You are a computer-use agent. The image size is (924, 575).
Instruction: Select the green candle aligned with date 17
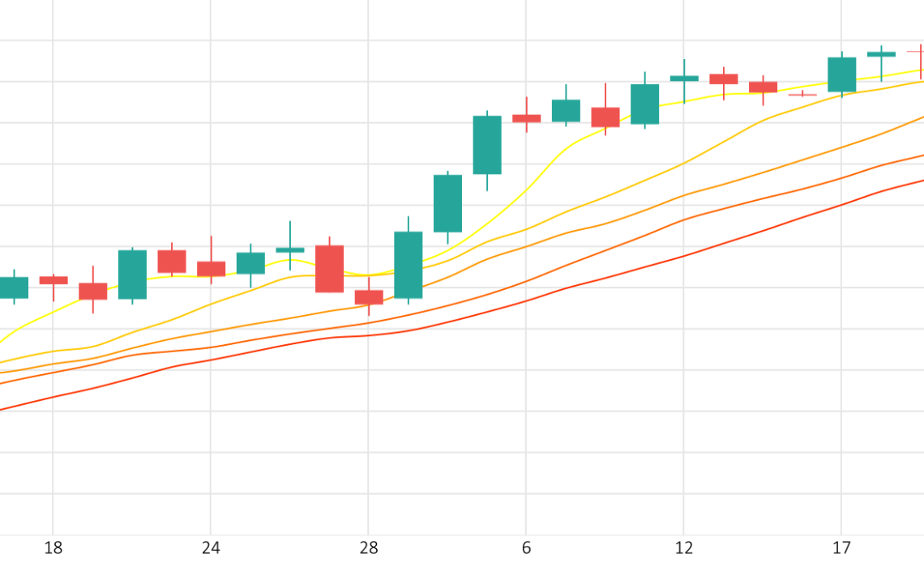[x=842, y=75]
